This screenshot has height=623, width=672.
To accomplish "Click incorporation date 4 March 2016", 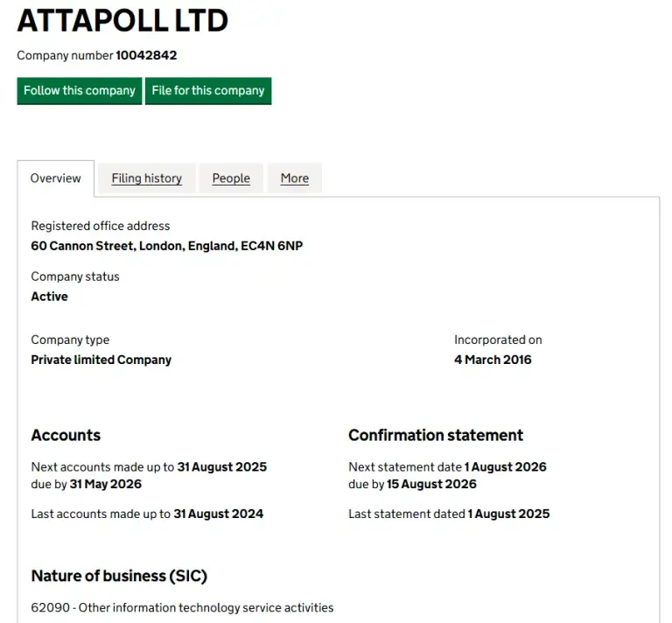I will point(493,360).
